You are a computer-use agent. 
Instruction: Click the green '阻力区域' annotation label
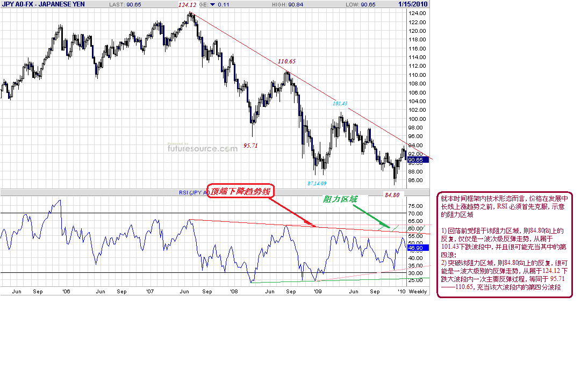(340, 199)
